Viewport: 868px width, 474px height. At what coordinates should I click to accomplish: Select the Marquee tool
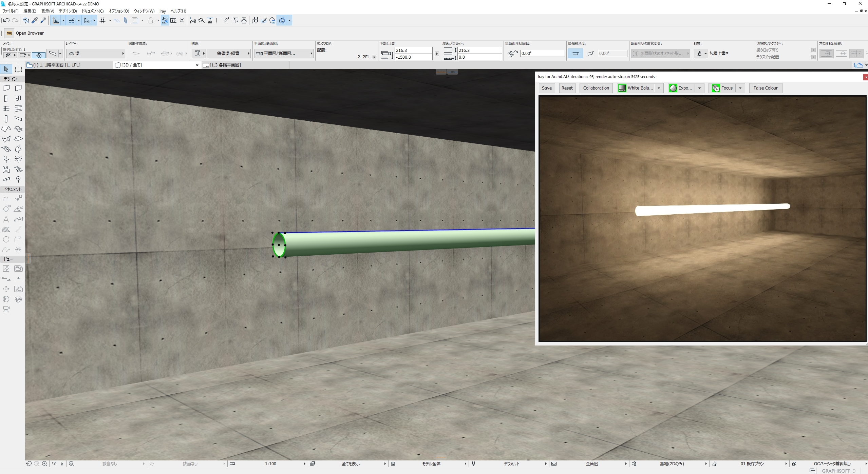[x=18, y=69]
